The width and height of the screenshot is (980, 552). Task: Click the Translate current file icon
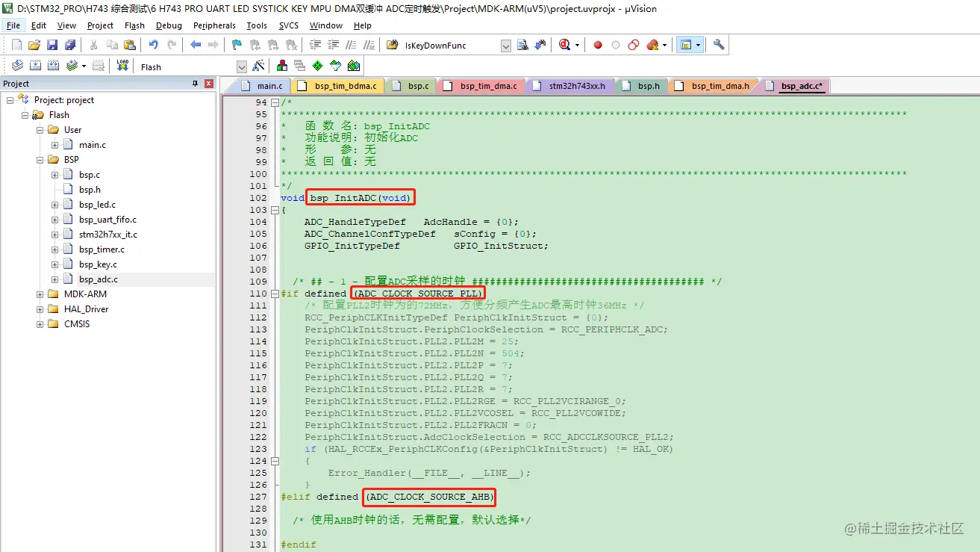click(17, 66)
